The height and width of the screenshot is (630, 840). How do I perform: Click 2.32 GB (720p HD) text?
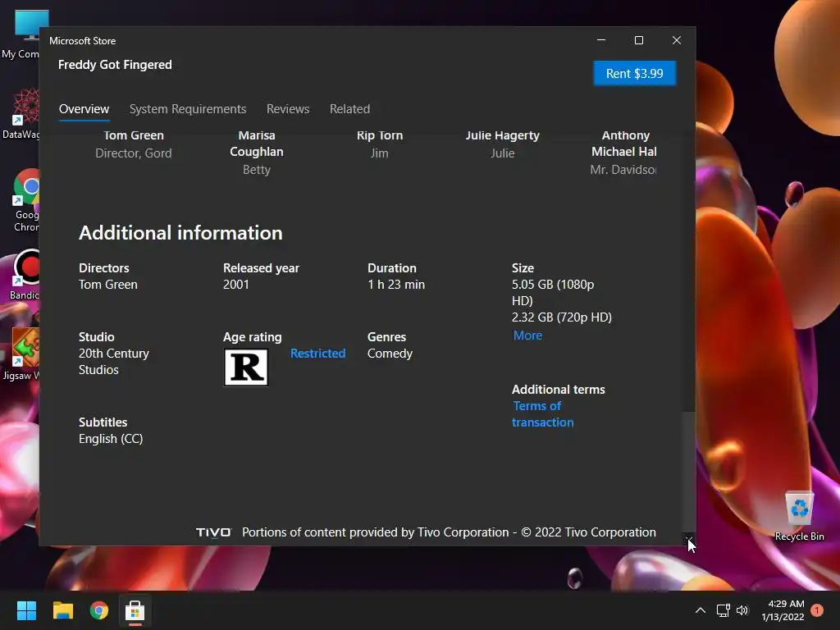pyautogui.click(x=561, y=317)
